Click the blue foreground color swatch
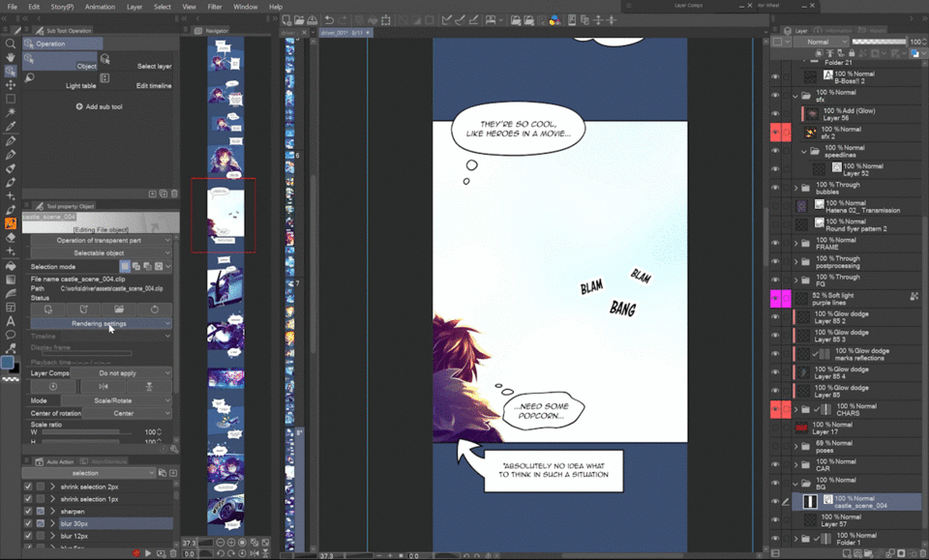Screen dimensions: 929x560 pos(8,363)
